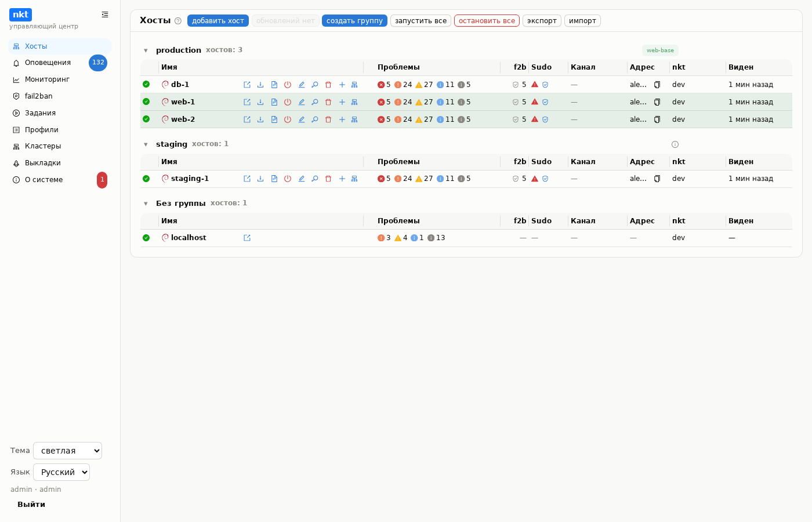This screenshot has height=522, width=812.
Task: Open О системе in the sidebar
Action: [x=60, y=180]
